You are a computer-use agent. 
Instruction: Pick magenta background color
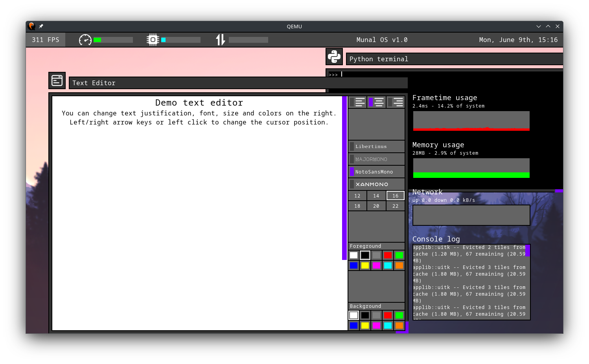[377, 326]
